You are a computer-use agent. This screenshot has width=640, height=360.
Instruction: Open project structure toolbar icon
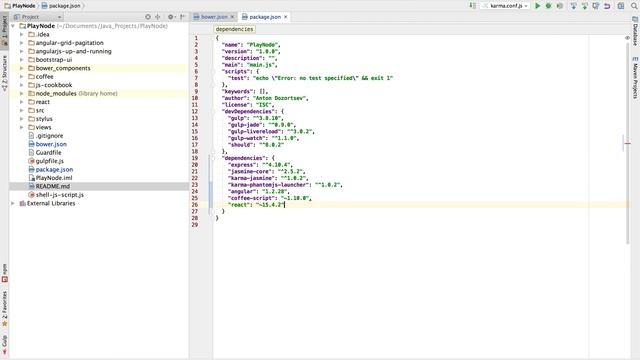click(621, 6)
